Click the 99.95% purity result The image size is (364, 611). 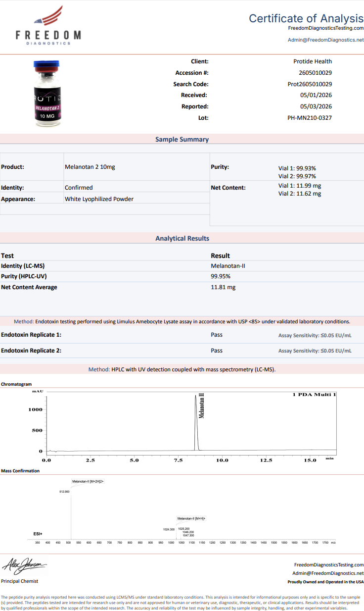tap(221, 276)
